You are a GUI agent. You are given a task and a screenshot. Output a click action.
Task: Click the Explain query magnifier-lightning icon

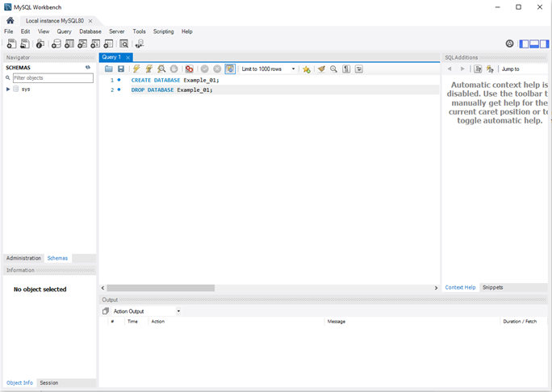pos(161,69)
